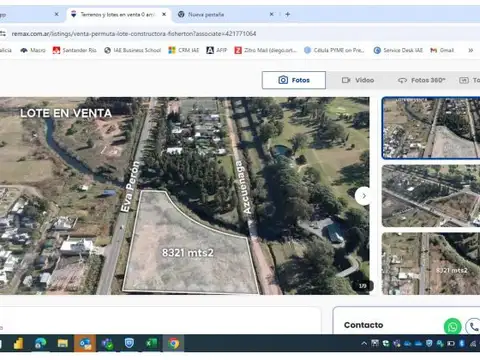
Task: Click the 360 rotation icon beside Fotos 360°
Action: pyautogui.click(x=402, y=80)
